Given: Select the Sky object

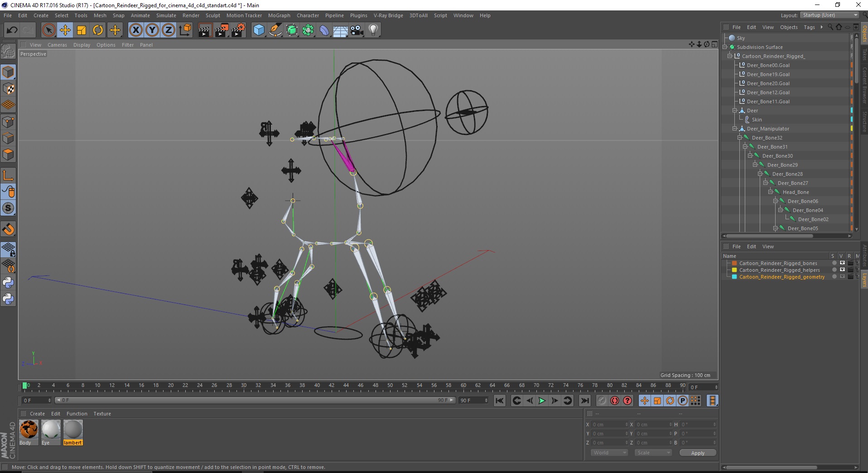Looking at the screenshot, I should pyautogui.click(x=741, y=38).
